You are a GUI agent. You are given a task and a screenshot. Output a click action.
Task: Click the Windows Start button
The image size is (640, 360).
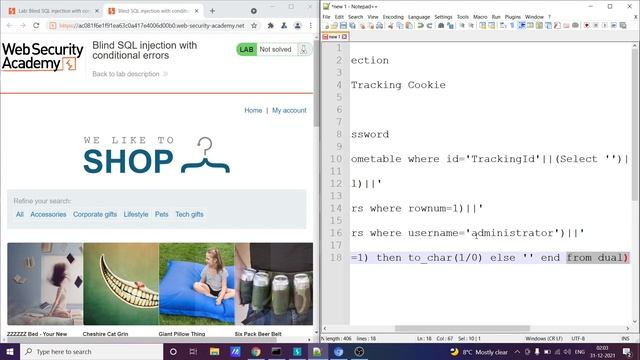point(10,351)
